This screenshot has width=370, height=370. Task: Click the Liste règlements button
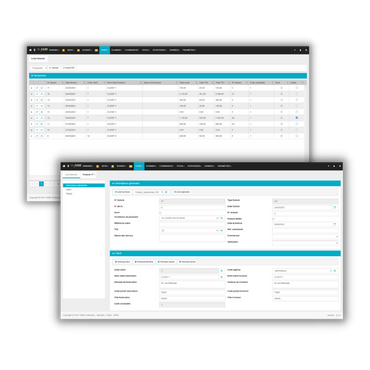click(182, 192)
